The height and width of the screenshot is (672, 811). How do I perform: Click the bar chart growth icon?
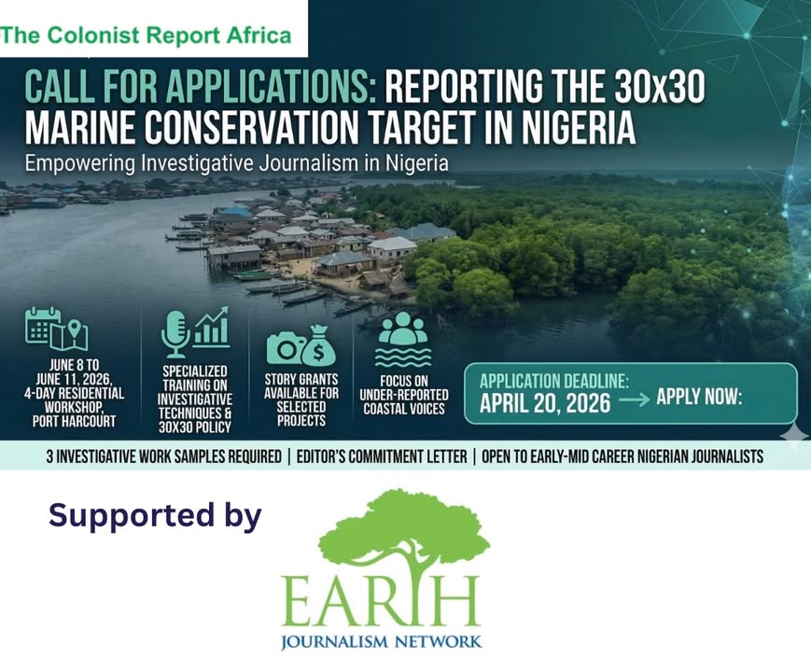212,329
